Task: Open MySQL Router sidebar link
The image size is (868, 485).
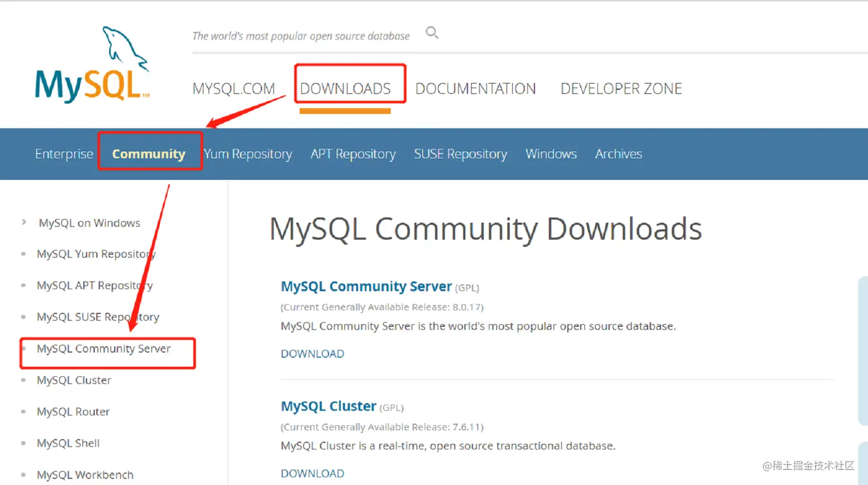Action: coord(73,412)
